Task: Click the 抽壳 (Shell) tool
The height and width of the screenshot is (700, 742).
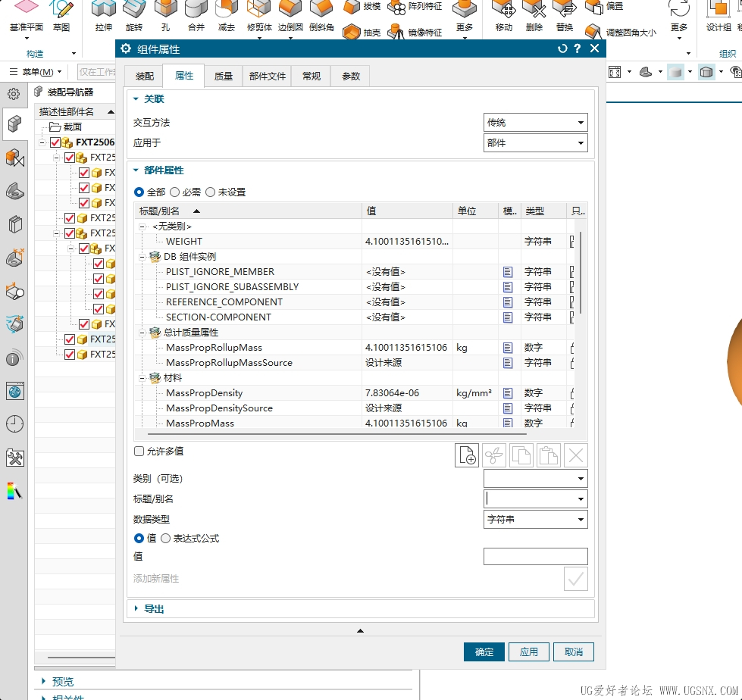Action: point(362,32)
